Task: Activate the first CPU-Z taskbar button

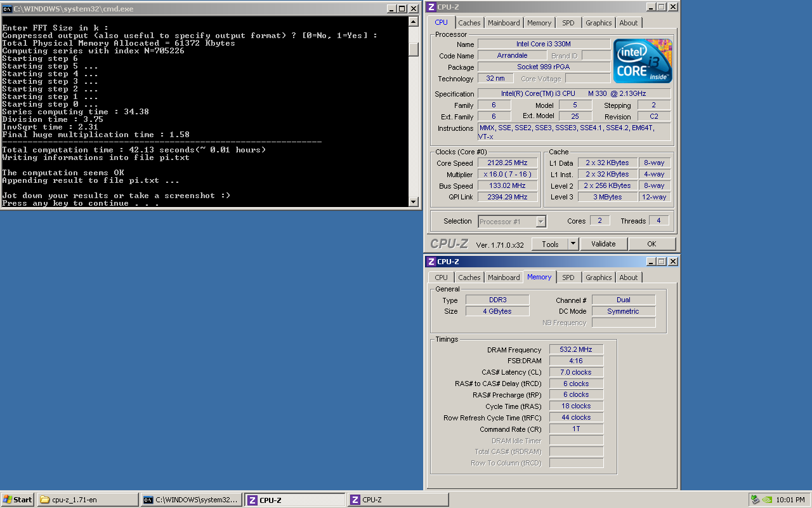Action: coord(295,500)
